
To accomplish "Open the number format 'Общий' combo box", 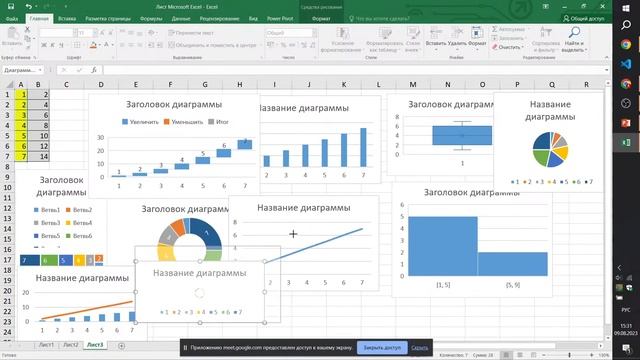I will 291,33.
